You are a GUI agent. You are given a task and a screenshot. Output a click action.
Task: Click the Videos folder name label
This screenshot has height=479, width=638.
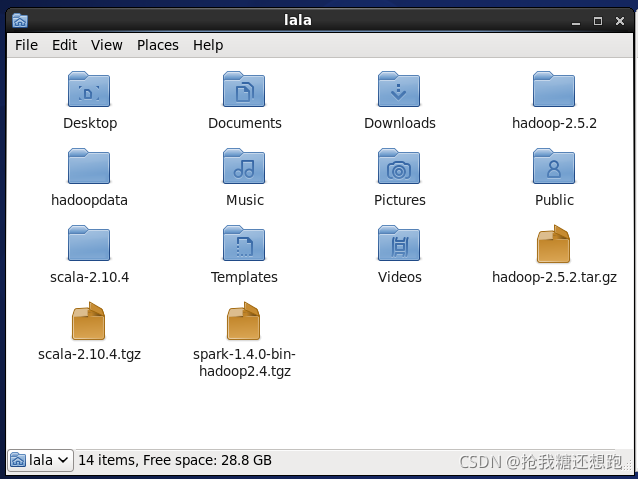pyautogui.click(x=400, y=277)
